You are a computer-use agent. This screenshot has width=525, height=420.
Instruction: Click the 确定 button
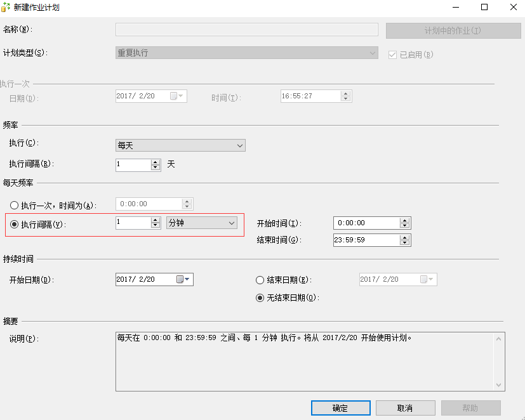coord(340,408)
